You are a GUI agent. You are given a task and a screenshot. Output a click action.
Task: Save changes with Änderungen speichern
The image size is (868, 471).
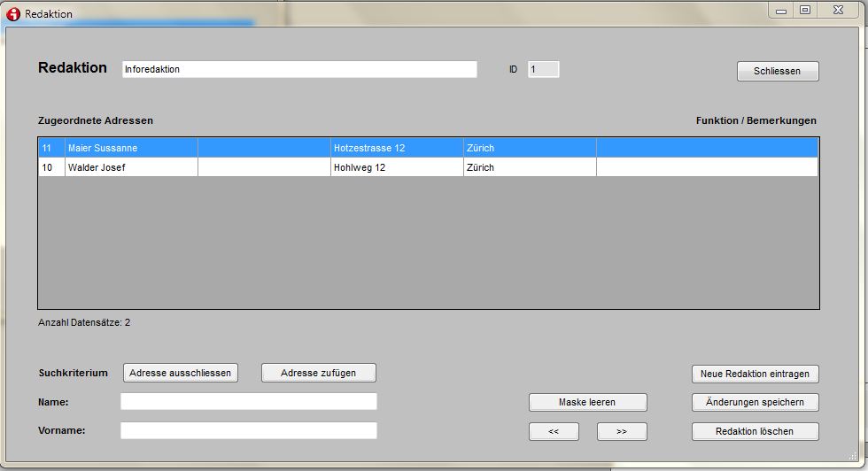[755, 402]
